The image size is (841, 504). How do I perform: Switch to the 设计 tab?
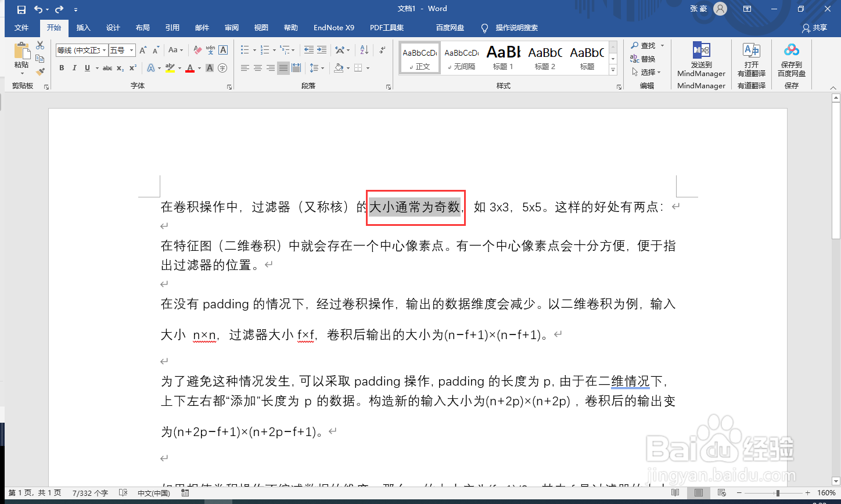click(113, 28)
